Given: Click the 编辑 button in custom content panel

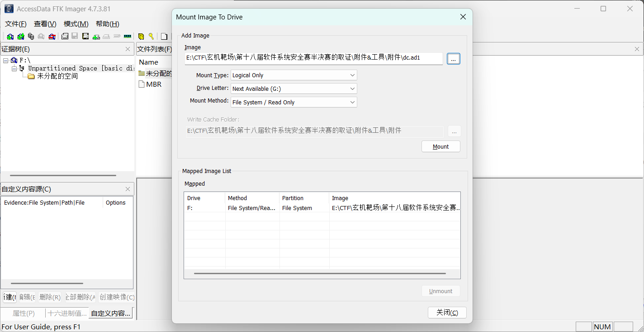Looking at the screenshot, I should [x=27, y=297].
